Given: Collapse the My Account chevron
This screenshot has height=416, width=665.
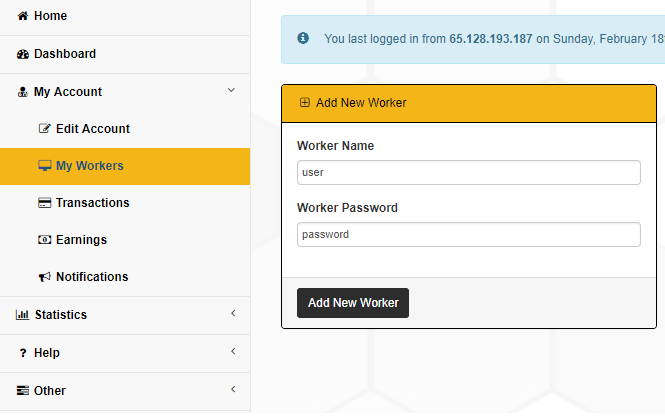Looking at the screenshot, I should click(x=232, y=91).
